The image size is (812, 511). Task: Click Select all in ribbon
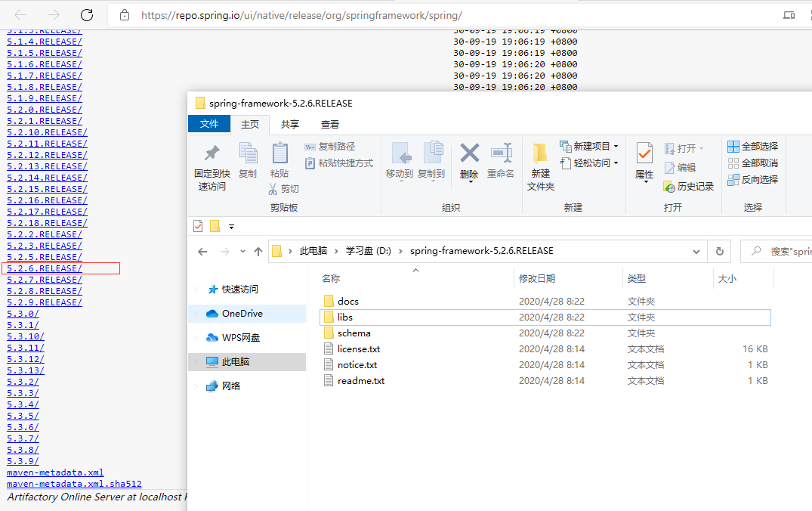tap(752, 147)
